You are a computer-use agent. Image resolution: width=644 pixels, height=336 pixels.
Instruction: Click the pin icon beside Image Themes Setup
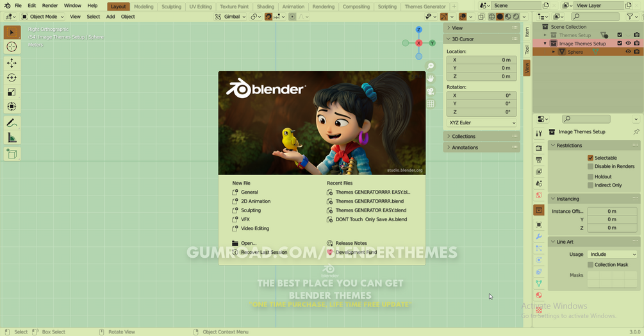(636, 132)
